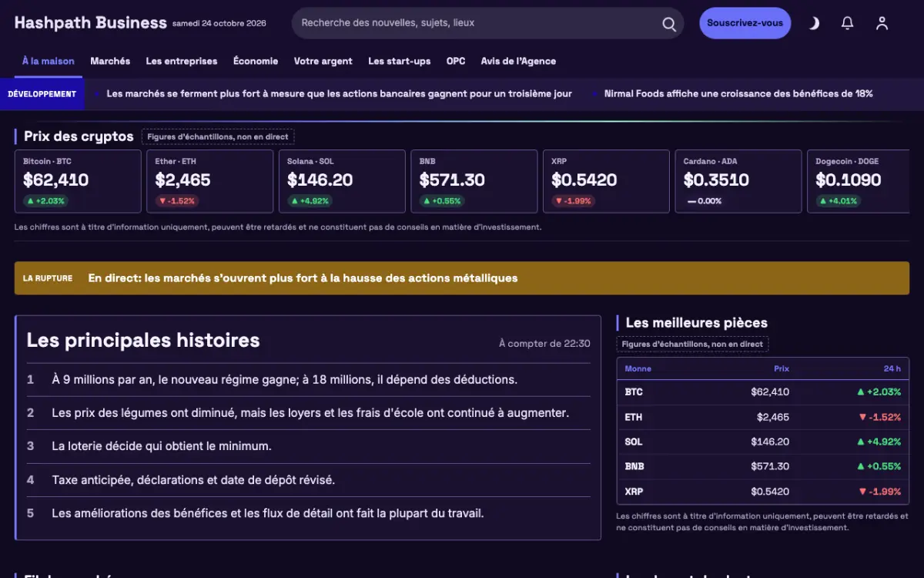The height and width of the screenshot is (578, 924).
Task: Click the DÉVELOPPEMENT ticker label
Action: (42, 94)
